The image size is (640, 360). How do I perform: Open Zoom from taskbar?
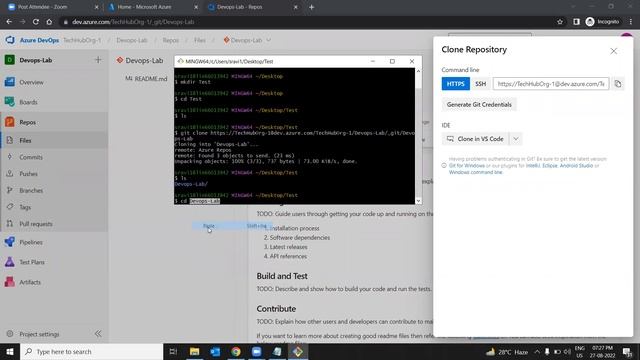pos(256,351)
